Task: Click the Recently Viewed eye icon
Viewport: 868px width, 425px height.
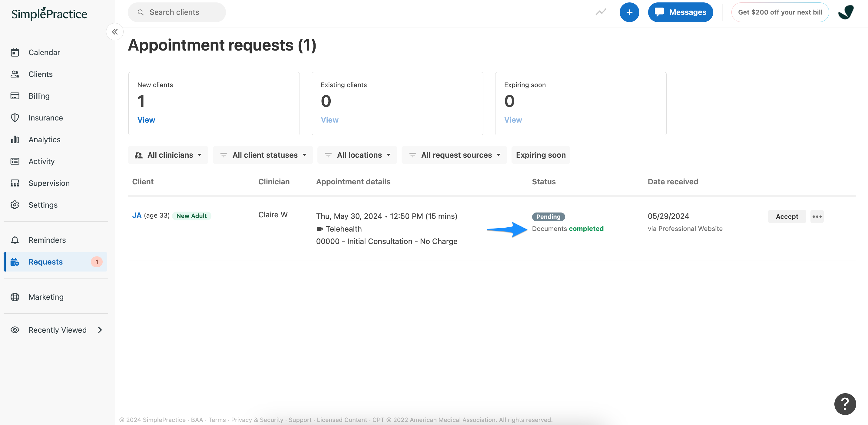Action: [15, 330]
